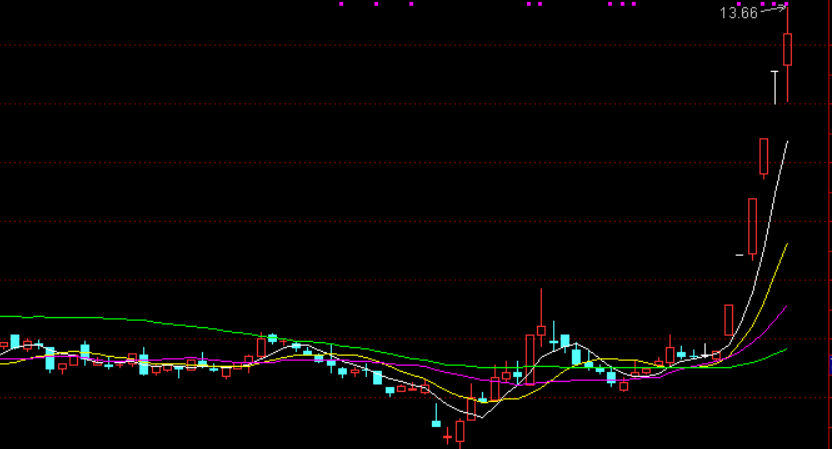Viewport: 832px width, 449px height.
Task: Select the small white dash marker beside rising candles
Action: pyautogui.click(x=739, y=255)
